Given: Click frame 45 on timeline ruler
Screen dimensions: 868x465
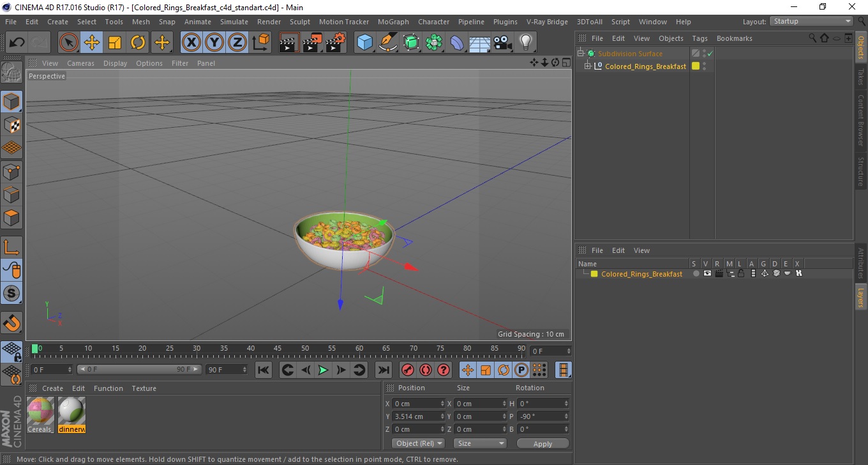Looking at the screenshot, I should click(278, 349).
